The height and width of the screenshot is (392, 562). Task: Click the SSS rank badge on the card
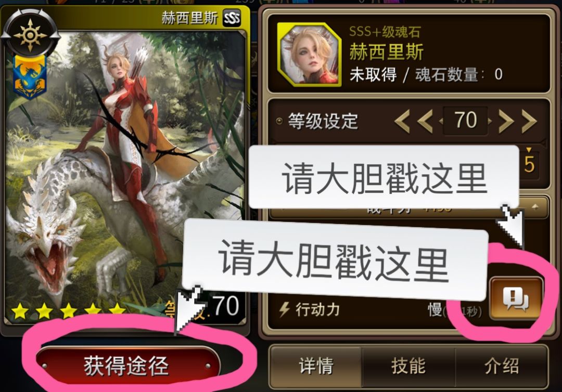coord(232,17)
